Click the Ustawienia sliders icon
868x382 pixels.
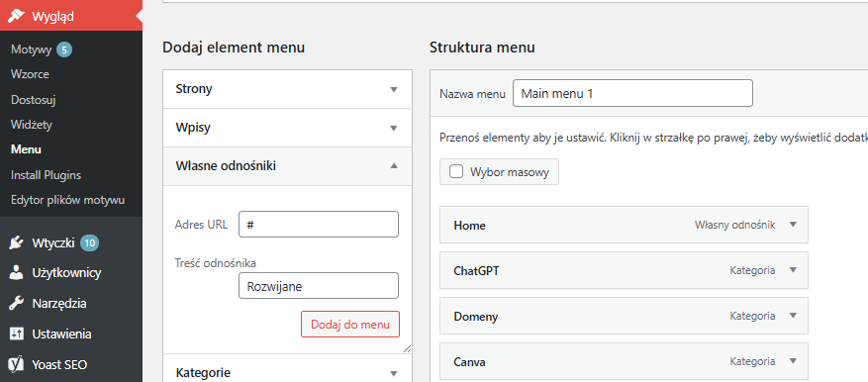pos(16,334)
